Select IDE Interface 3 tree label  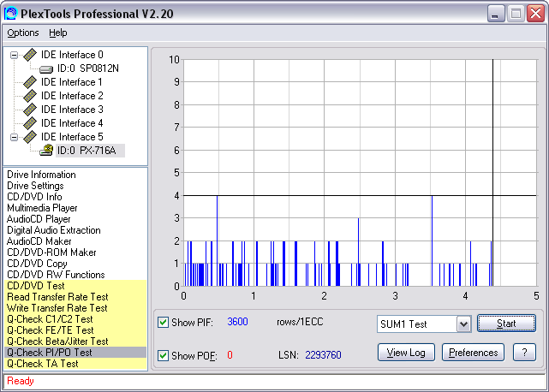pos(72,110)
